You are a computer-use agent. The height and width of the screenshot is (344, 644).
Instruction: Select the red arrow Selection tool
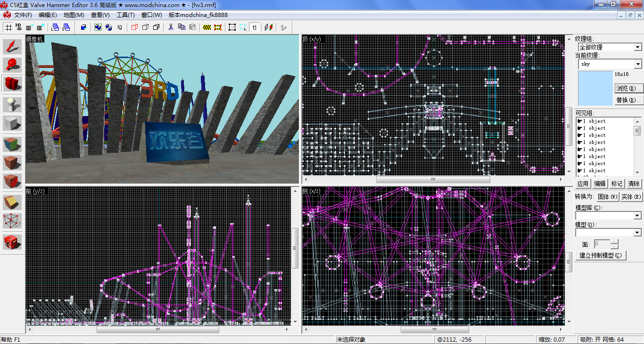pos(12,47)
